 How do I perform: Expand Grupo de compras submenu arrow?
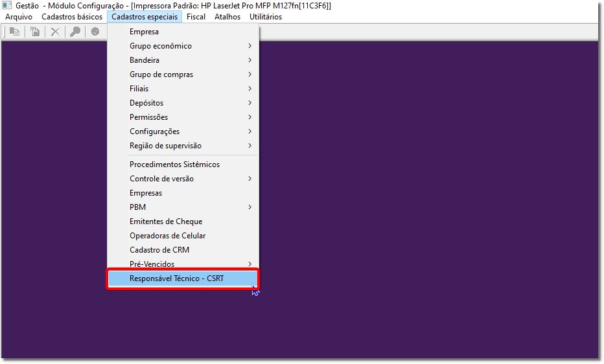pos(250,74)
